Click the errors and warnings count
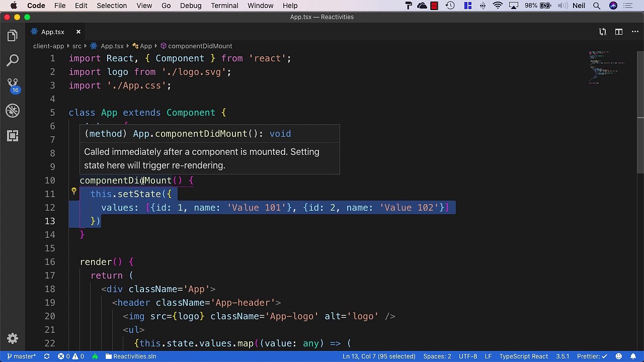Image resolution: width=644 pixels, height=362 pixels. pyautogui.click(x=71, y=356)
